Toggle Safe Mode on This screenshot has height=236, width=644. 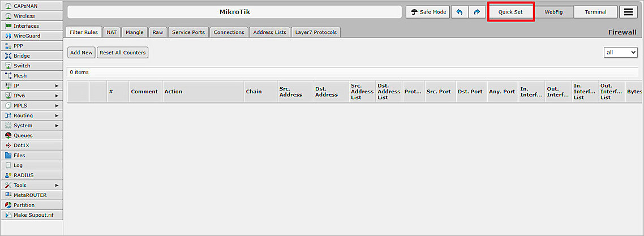point(428,12)
